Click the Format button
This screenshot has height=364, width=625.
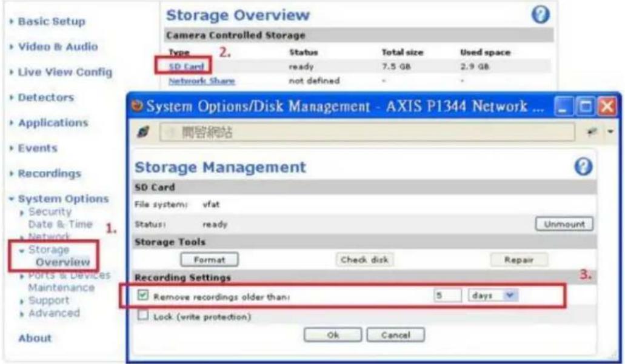(x=209, y=260)
